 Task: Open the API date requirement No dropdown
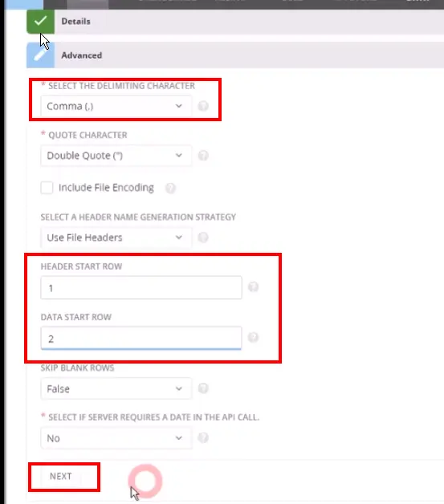tap(116, 438)
